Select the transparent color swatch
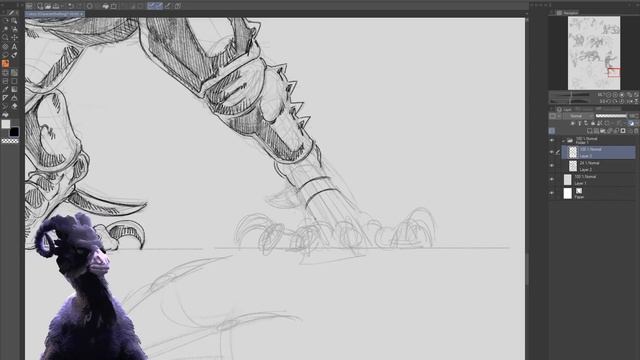640x360 pixels. coord(10,141)
